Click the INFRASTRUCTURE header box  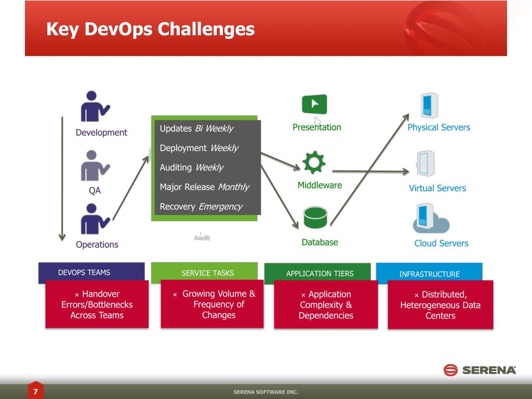tap(429, 272)
